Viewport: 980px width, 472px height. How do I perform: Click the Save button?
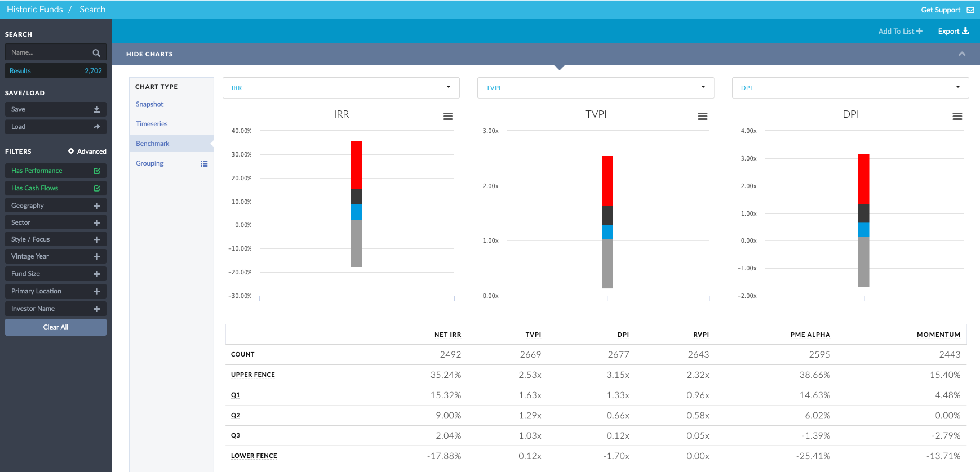(56, 109)
